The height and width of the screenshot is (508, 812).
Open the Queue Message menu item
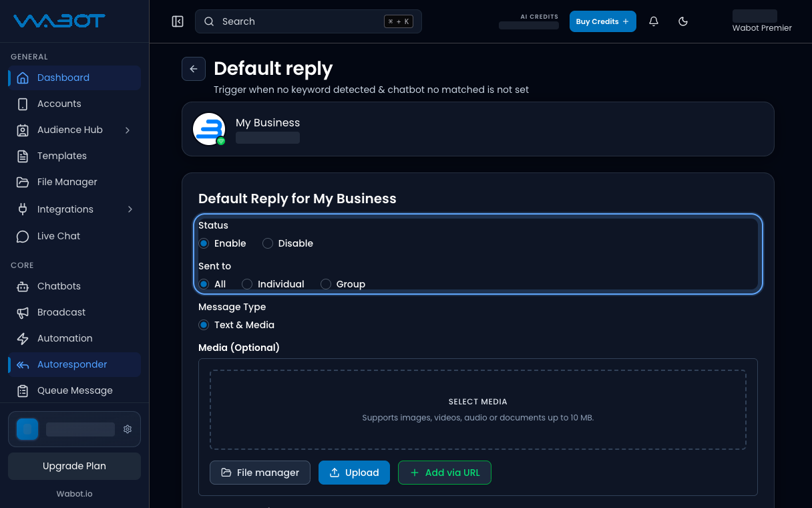click(x=74, y=390)
